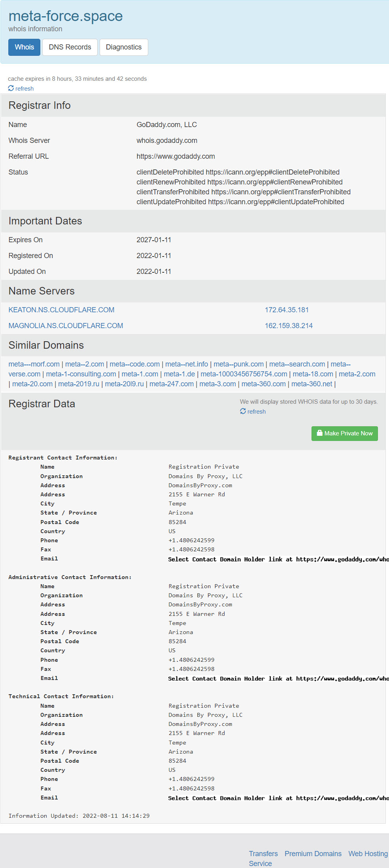Open similar domain meta--punk.com

[239, 364]
